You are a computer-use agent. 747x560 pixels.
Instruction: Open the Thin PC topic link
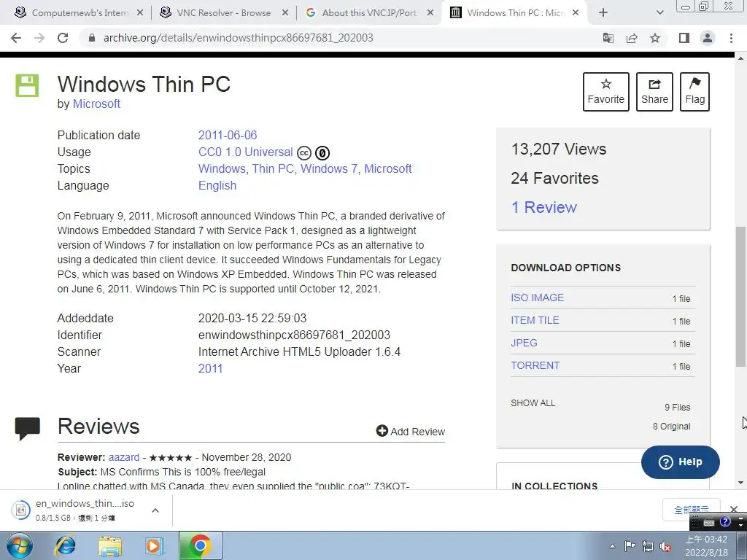[x=273, y=168]
